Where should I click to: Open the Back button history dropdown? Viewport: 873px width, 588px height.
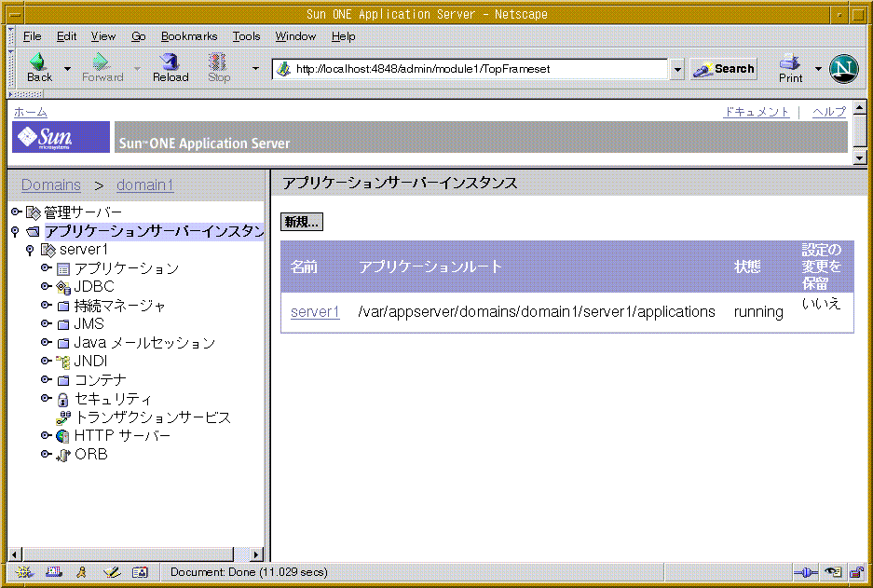67,68
